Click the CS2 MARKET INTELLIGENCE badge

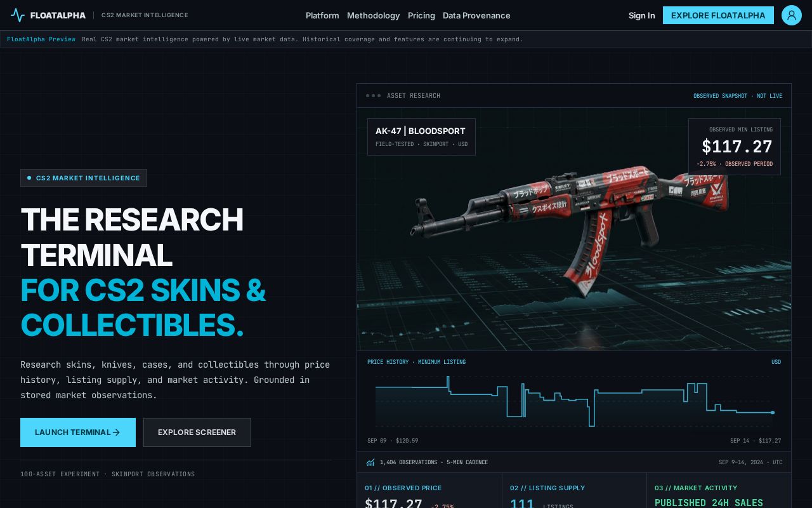(x=84, y=178)
